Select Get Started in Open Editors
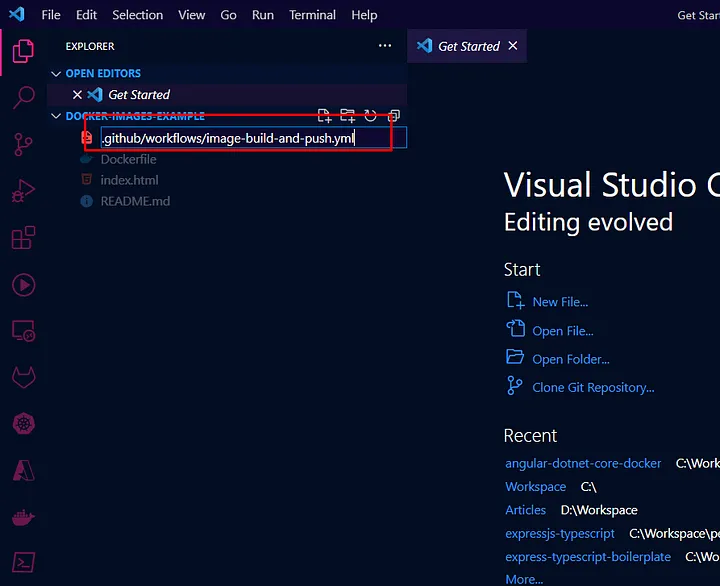The height and width of the screenshot is (586, 720). point(227,95)
